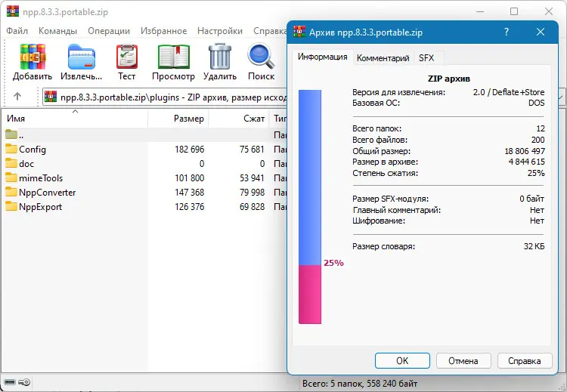The height and width of the screenshot is (392, 567).
Task: Run the Тест archive icon
Action: pyautogui.click(x=126, y=57)
